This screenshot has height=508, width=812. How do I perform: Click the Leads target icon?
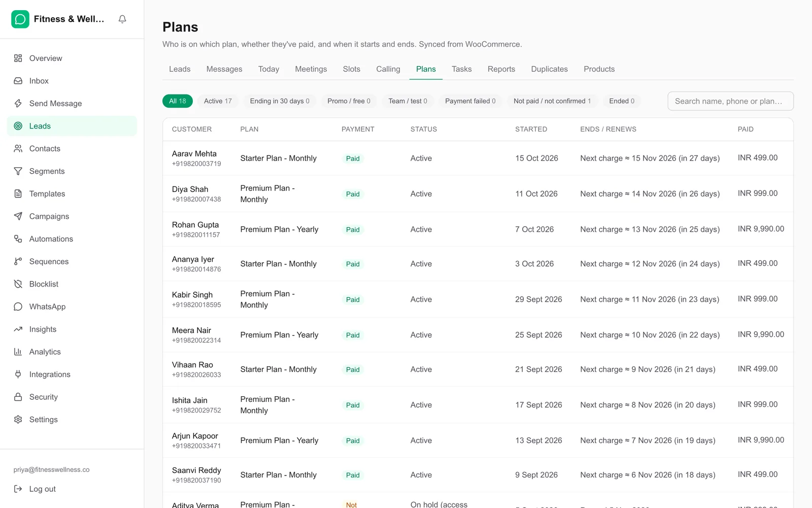(x=18, y=126)
